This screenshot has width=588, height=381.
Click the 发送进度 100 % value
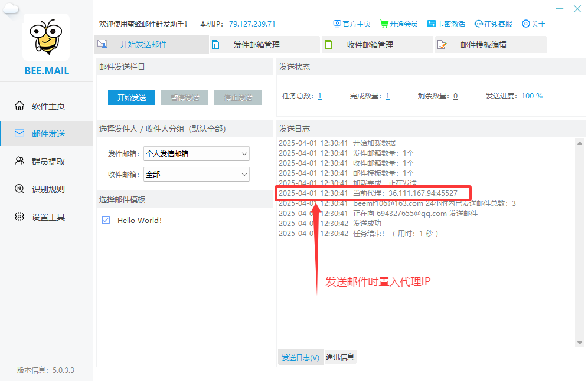click(532, 96)
